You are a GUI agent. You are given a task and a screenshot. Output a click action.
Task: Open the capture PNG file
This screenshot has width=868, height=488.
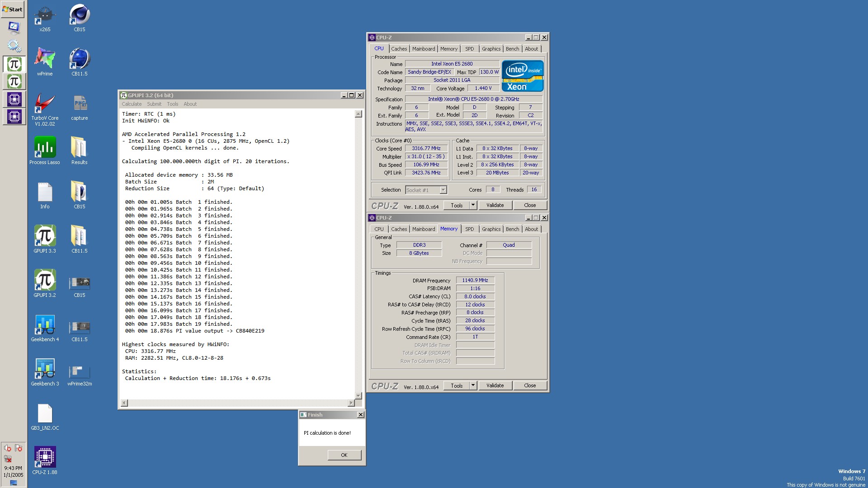point(80,107)
